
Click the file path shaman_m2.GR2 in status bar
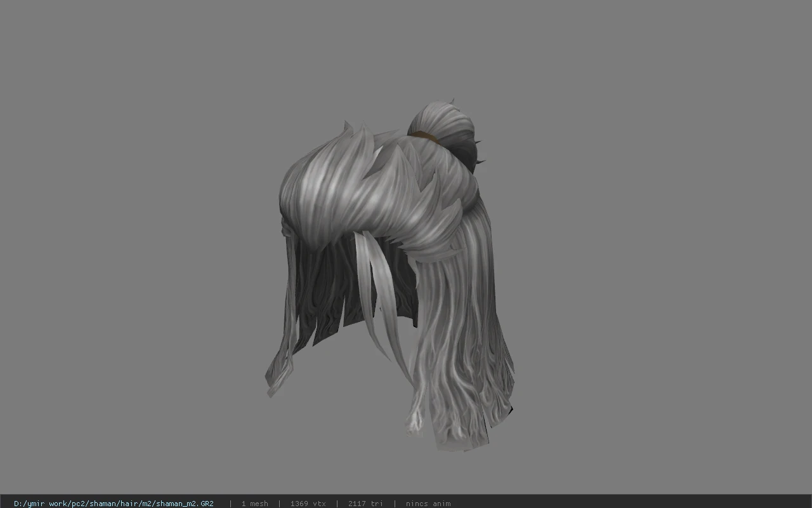tap(114, 504)
